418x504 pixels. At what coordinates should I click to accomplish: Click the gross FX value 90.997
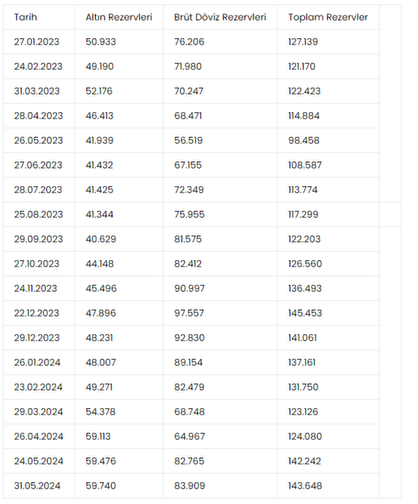coord(189,288)
